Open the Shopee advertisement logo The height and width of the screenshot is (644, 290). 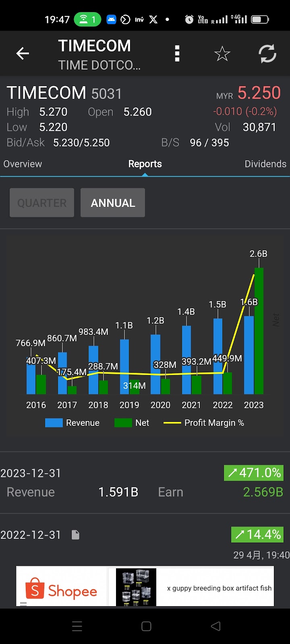(x=62, y=588)
